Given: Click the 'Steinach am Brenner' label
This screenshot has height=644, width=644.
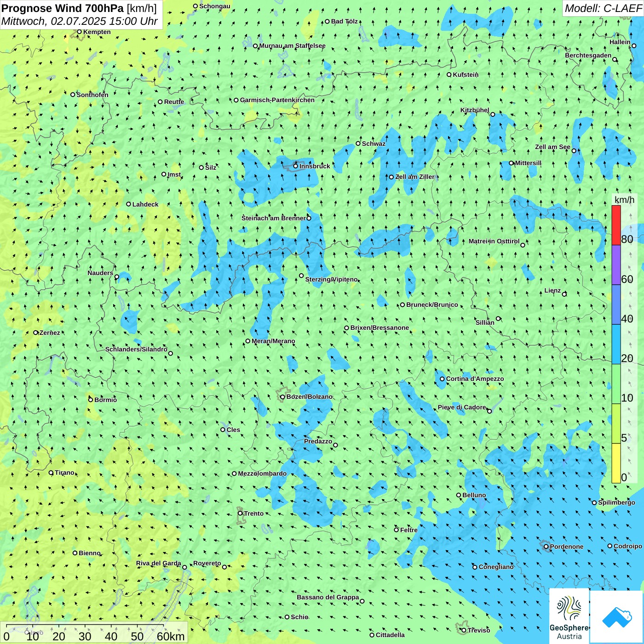Looking at the screenshot, I should tap(274, 218).
